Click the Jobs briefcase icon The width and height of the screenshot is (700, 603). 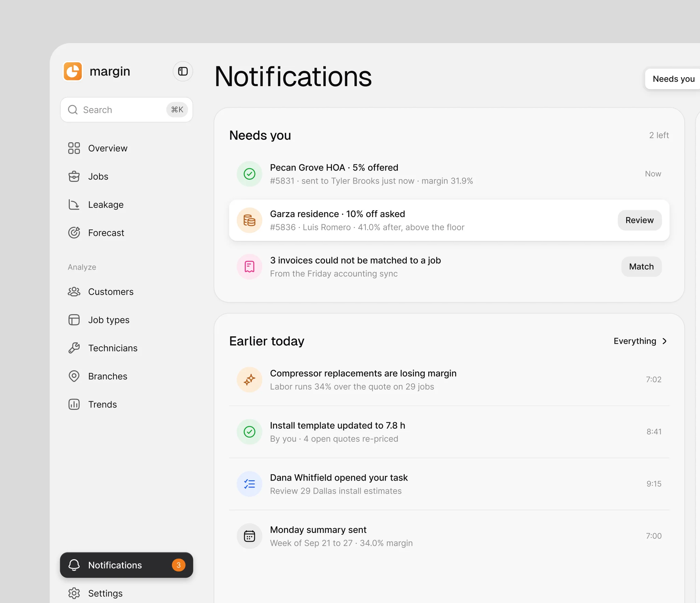[x=74, y=176]
